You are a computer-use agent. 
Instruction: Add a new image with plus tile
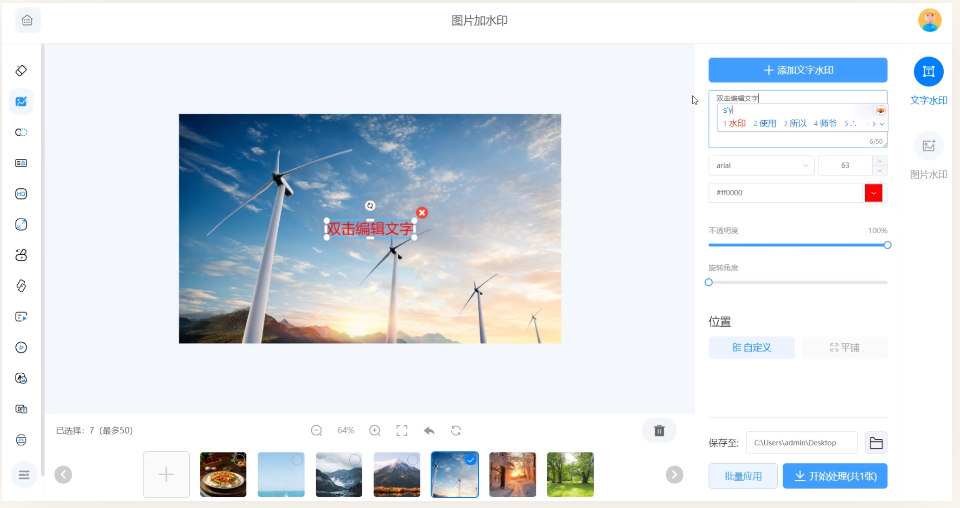[166, 474]
